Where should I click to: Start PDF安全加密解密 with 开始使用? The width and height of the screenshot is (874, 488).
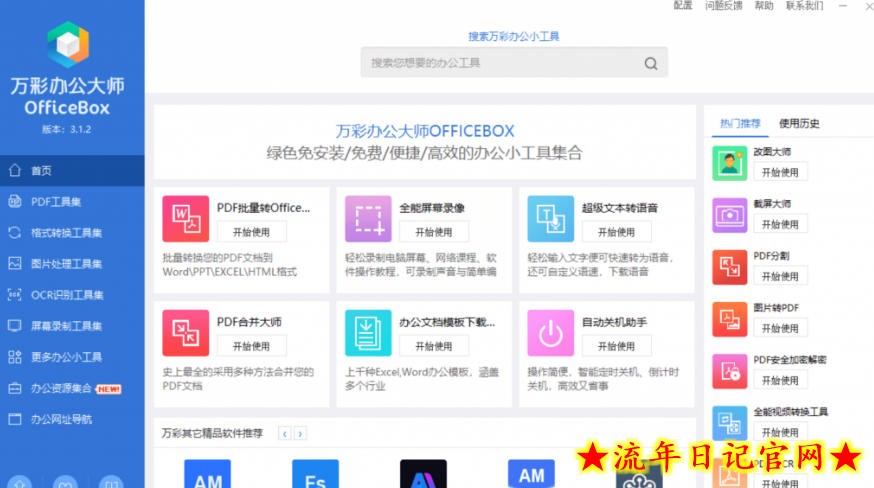point(780,380)
